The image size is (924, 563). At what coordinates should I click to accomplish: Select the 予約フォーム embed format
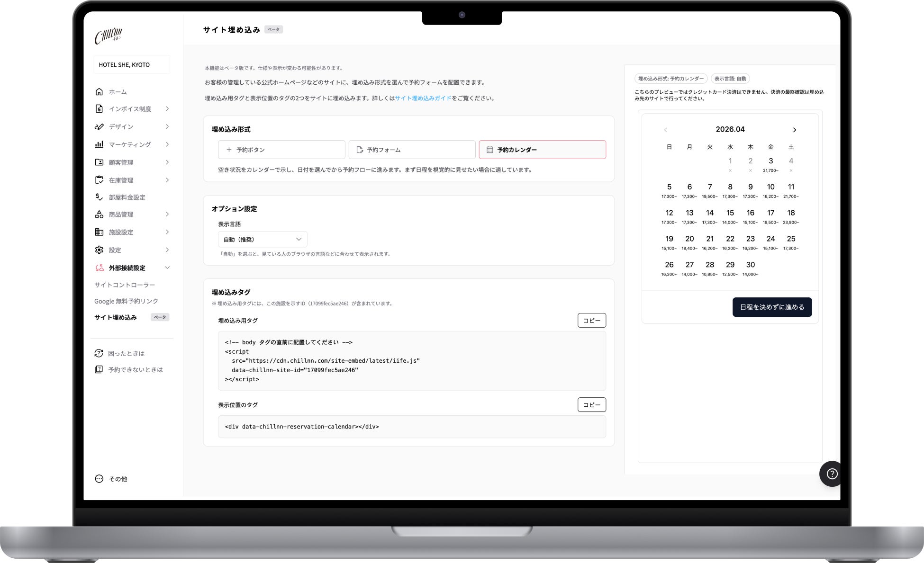tap(412, 150)
